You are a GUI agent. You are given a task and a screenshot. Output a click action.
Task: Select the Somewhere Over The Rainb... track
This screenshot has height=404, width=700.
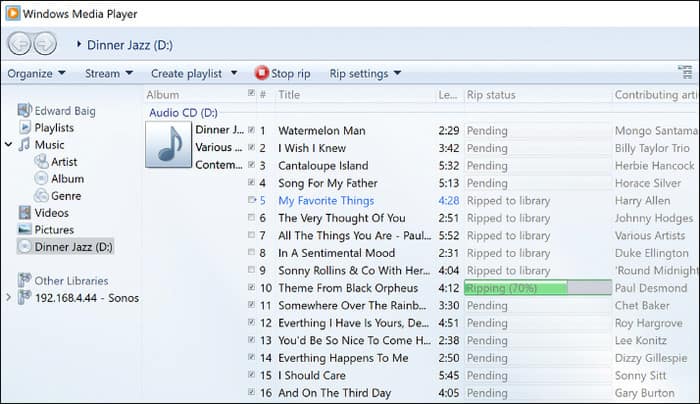click(352, 305)
